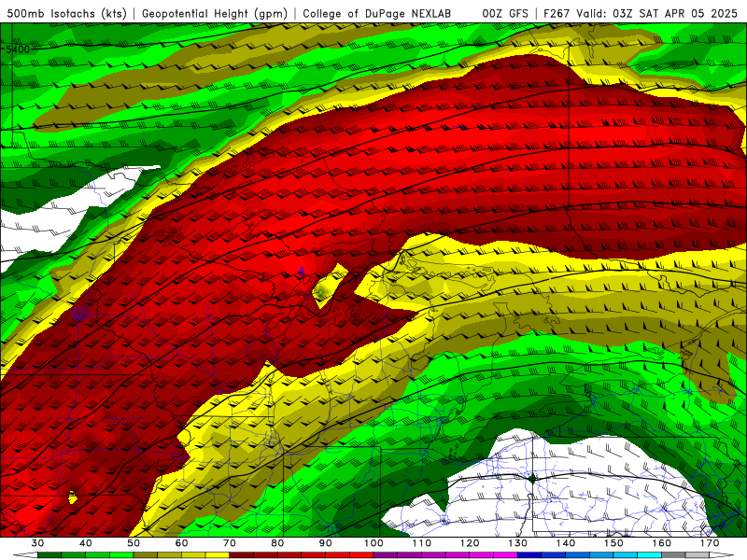
Task: Click the 5400 height contour label
Action: (18, 49)
